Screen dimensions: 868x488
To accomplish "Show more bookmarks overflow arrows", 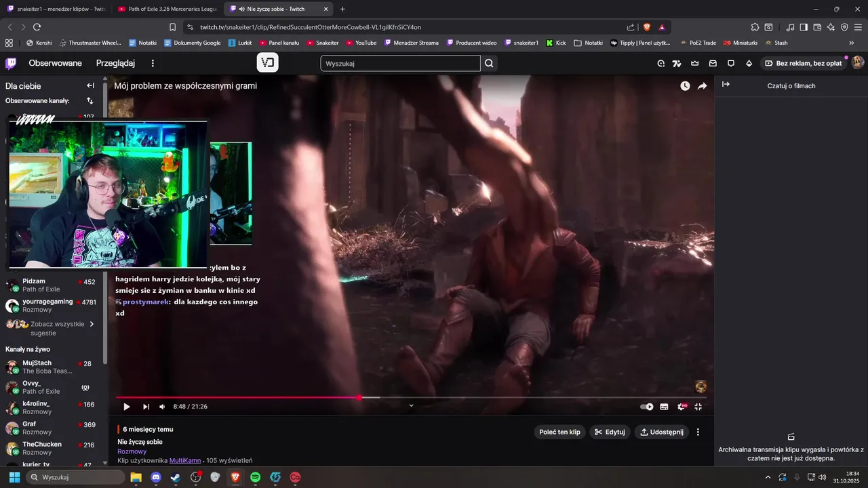I will (852, 43).
